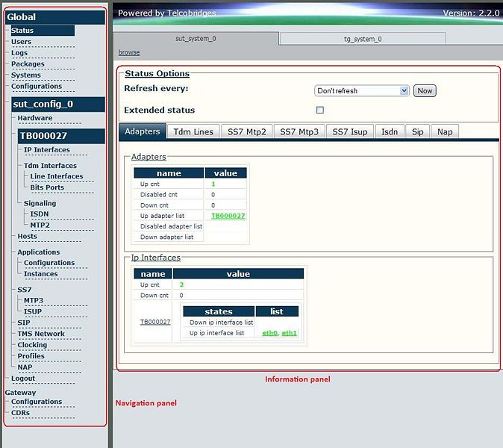This screenshot has height=448, width=503.
Task: Open the SS7 Mtp2 tab
Action: click(x=247, y=131)
